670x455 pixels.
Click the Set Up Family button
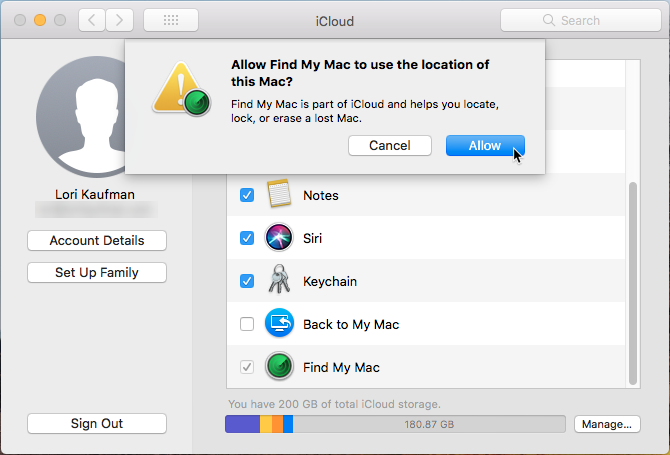(97, 273)
